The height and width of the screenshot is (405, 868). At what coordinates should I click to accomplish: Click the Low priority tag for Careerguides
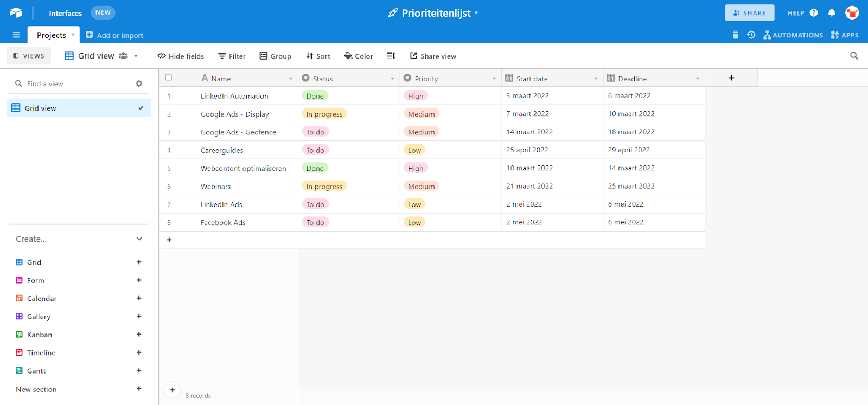click(414, 150)
